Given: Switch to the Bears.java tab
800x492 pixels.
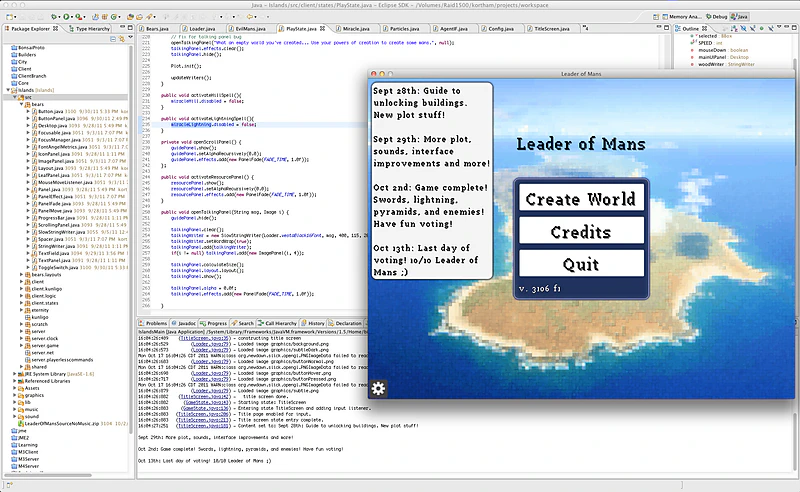Looking at the screenshot, I should tap(157, 29).
